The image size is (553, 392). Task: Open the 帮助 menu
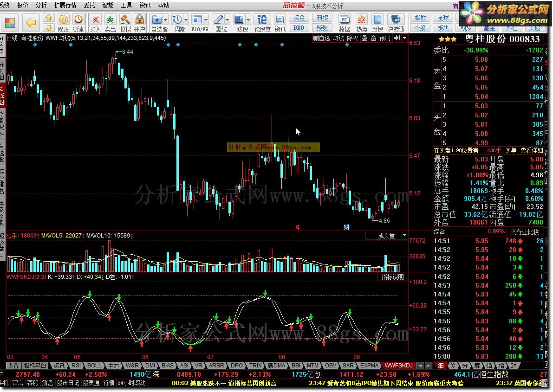[163, 5]
